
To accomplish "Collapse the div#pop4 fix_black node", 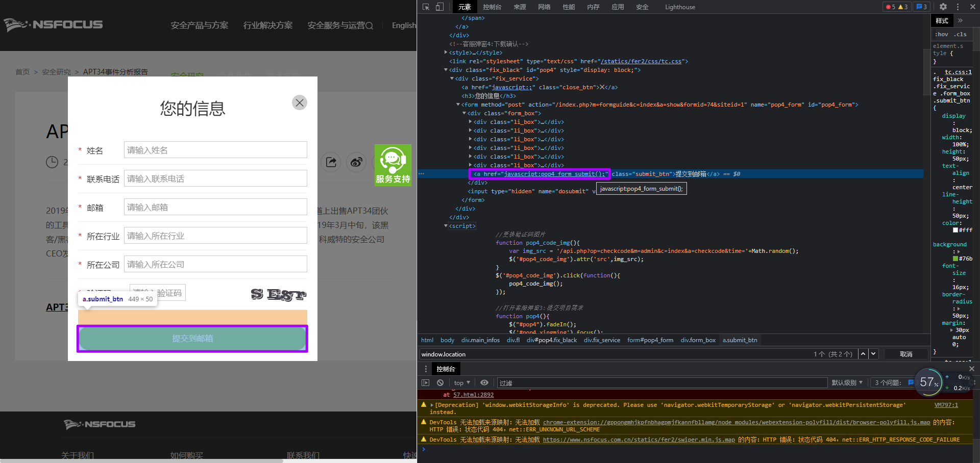I will pos(446,70).
